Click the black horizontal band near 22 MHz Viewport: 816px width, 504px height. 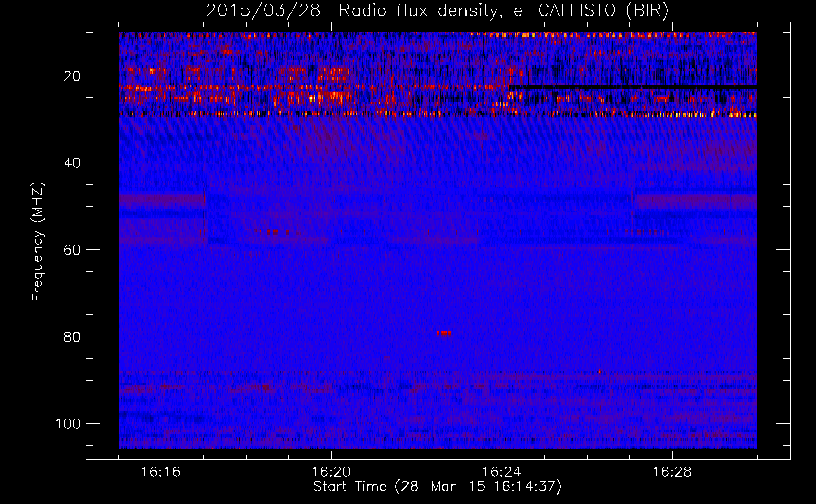pos(633,87)
